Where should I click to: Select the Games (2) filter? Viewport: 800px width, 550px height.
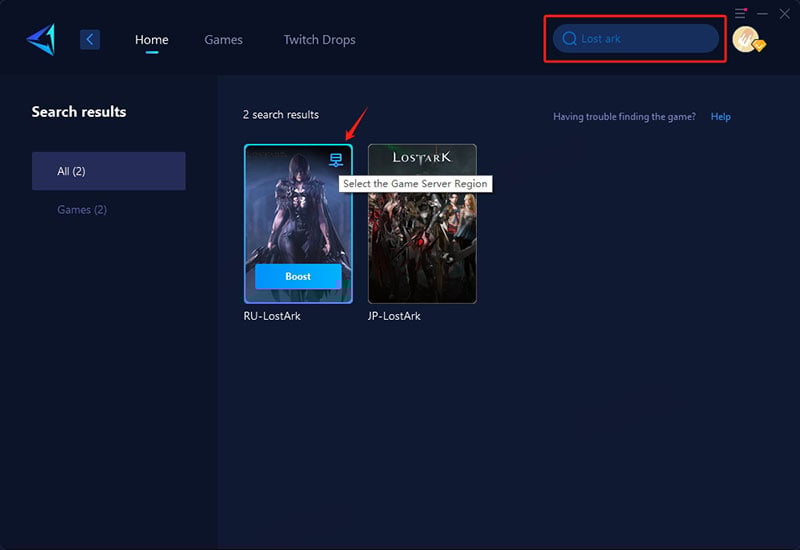(82, 210)
